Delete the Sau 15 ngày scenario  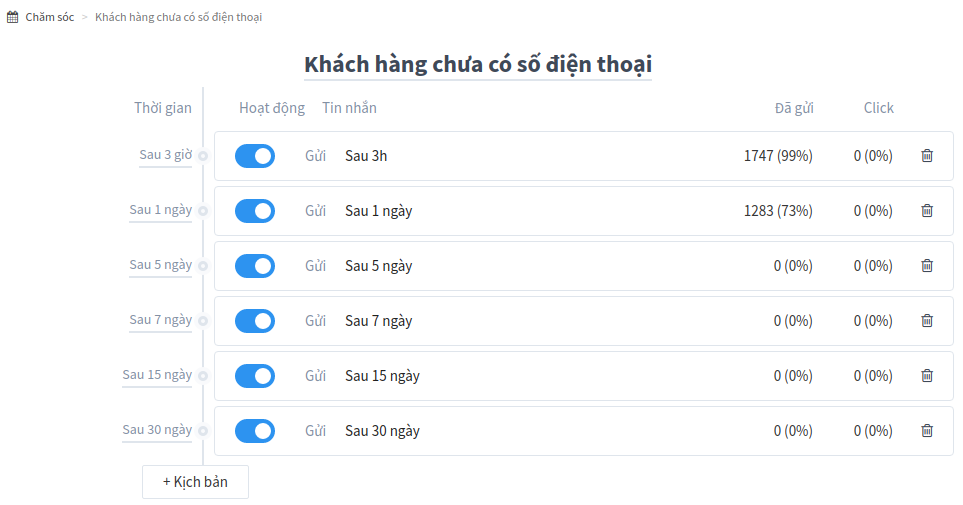click(x=927, y=376)
